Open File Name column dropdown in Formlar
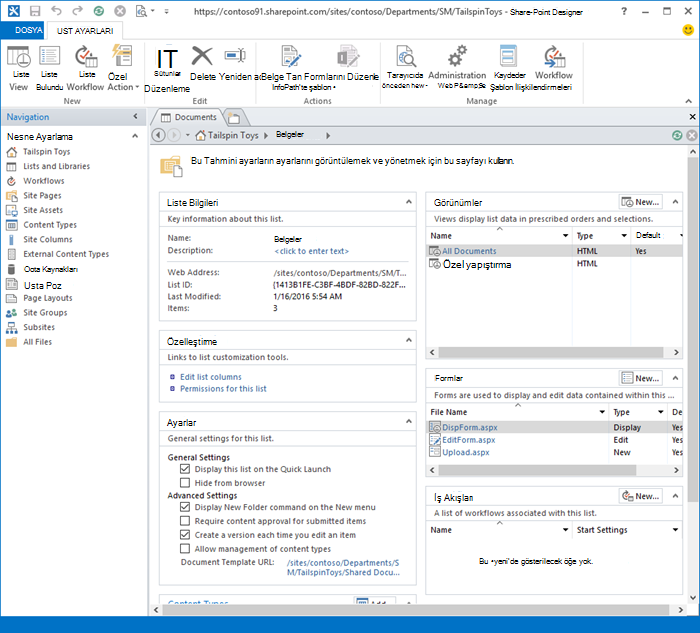The width and height of the screenshot is (700, 633). click(602, 412)
